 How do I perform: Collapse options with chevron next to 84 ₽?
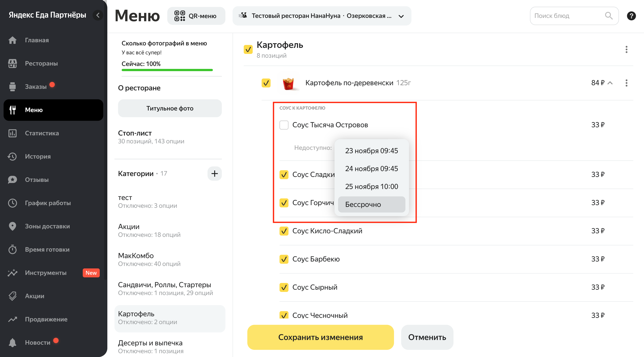610,83
